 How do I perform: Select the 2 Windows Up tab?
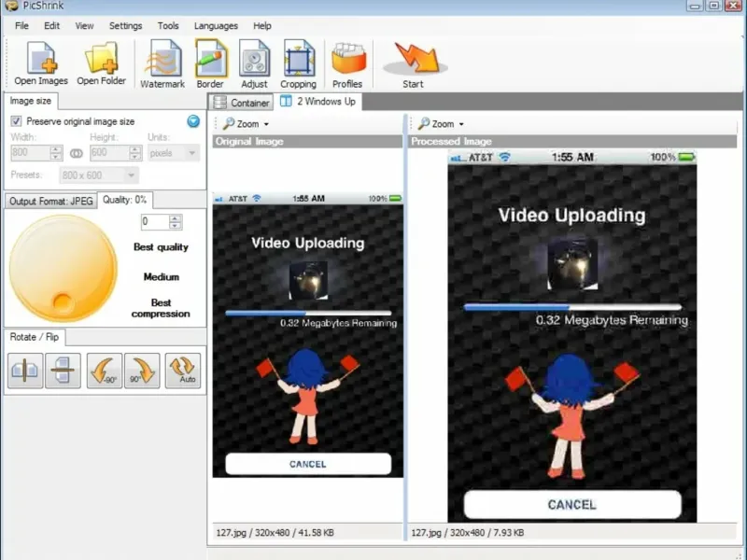tap(317, 102)
